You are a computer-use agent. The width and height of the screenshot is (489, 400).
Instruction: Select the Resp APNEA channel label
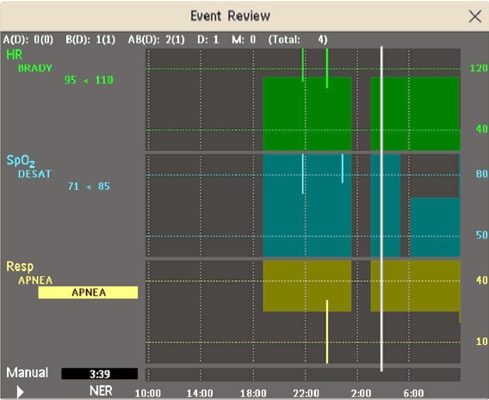29,273
